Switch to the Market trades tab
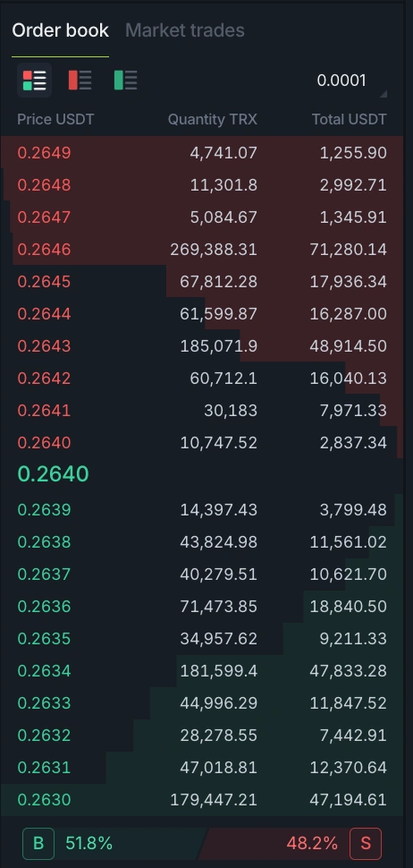This screenshot has height=868, width=413. point(185,30)
